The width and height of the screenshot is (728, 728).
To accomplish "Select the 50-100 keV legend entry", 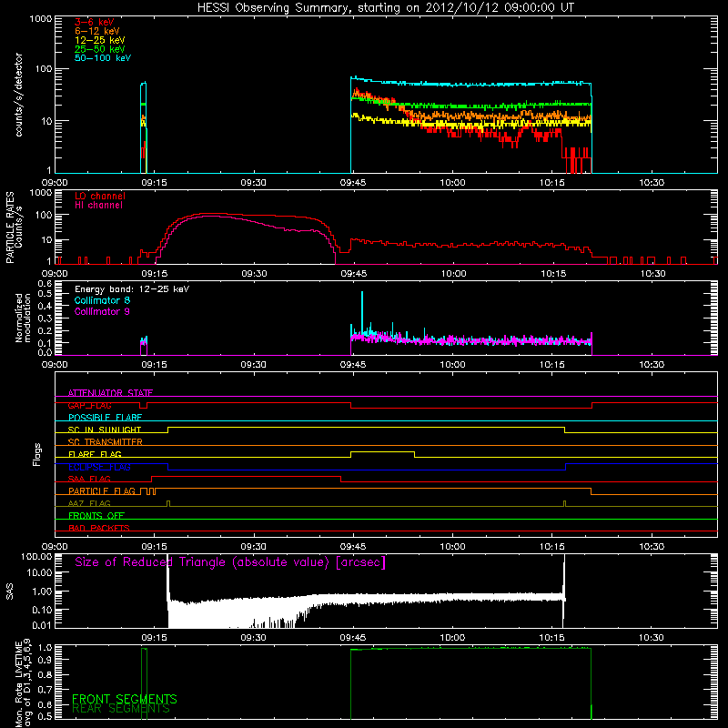I will (x=103, y=58).
